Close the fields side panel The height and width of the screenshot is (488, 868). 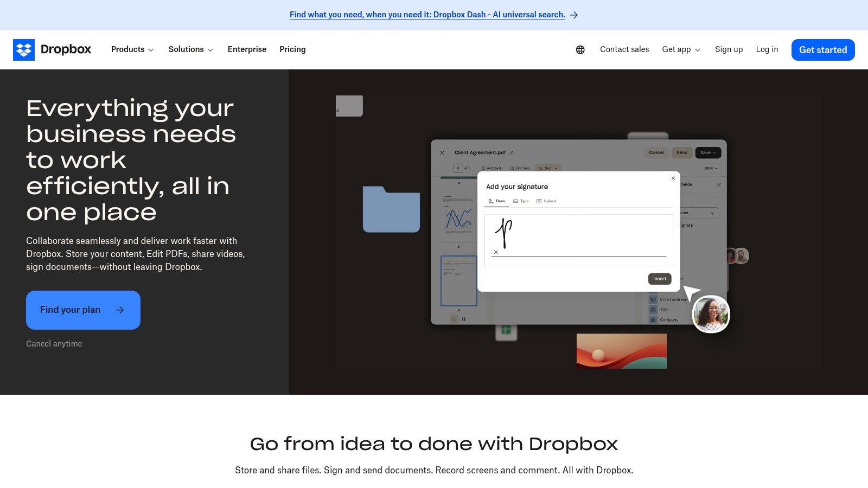(x=719, y=185)
